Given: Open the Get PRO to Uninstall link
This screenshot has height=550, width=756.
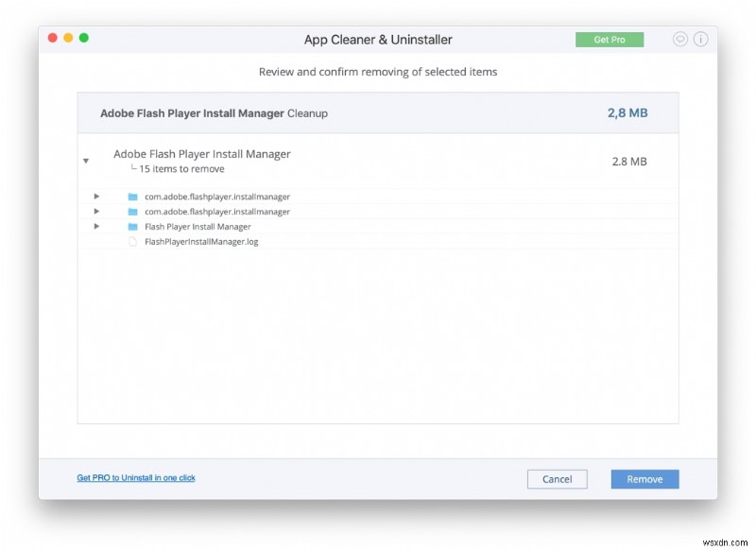Looking at the screenshot, I should (136, 477).
